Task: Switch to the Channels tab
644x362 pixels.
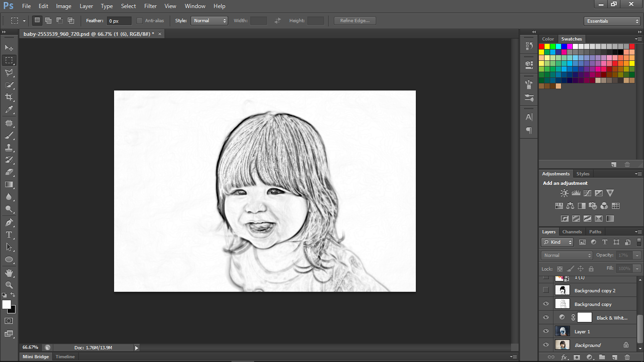Action: click(x=572, y=231)
